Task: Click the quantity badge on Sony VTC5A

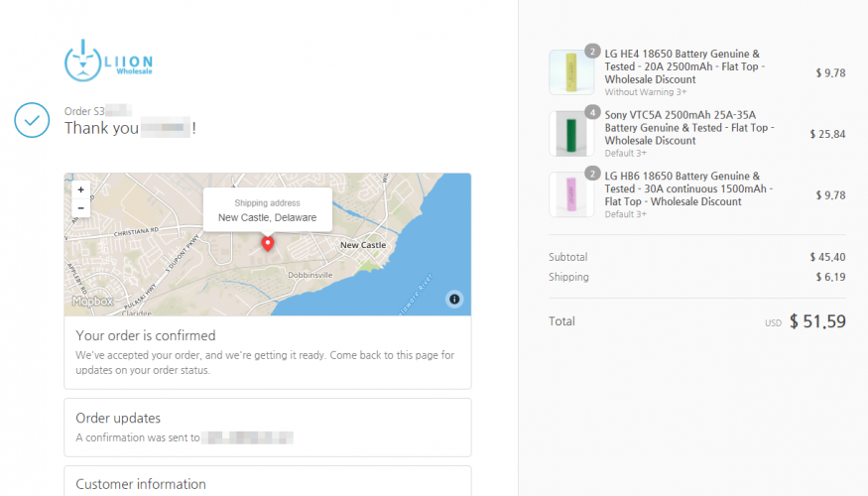Action: click(592, 112)
